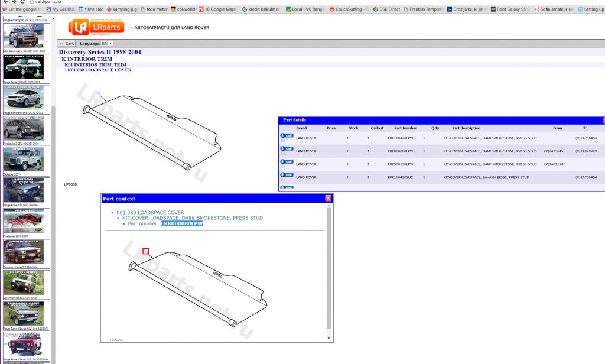Click the Part context scrollbar
This screenshot has height=364, width=605.
[328, 268]
